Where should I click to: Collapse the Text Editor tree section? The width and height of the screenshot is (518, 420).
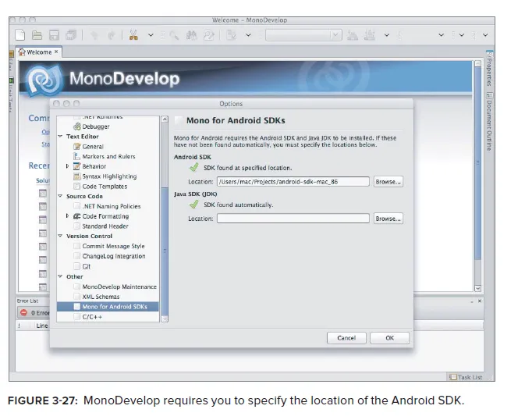pyautogui.click(x=60, y=137)
